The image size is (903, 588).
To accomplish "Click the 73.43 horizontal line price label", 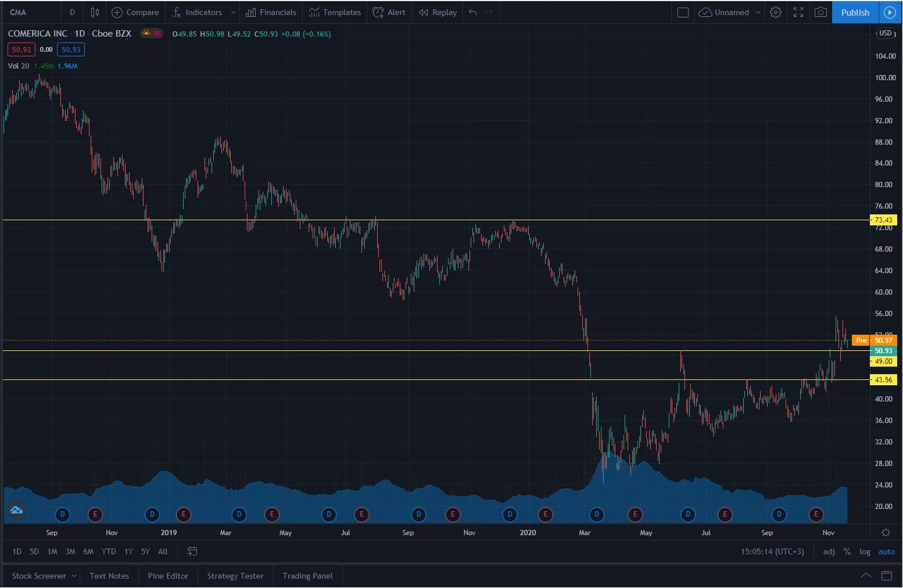I will pyautogui.click(x=883, y=220).
